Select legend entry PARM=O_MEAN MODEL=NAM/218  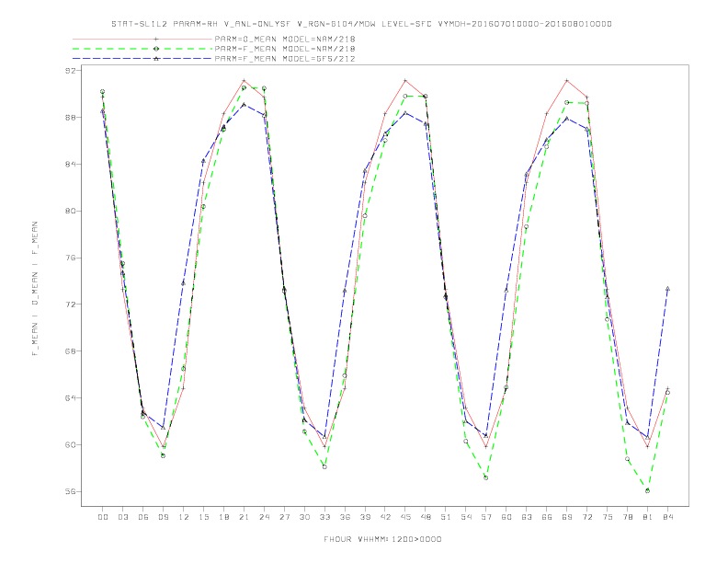coord(285,39)
